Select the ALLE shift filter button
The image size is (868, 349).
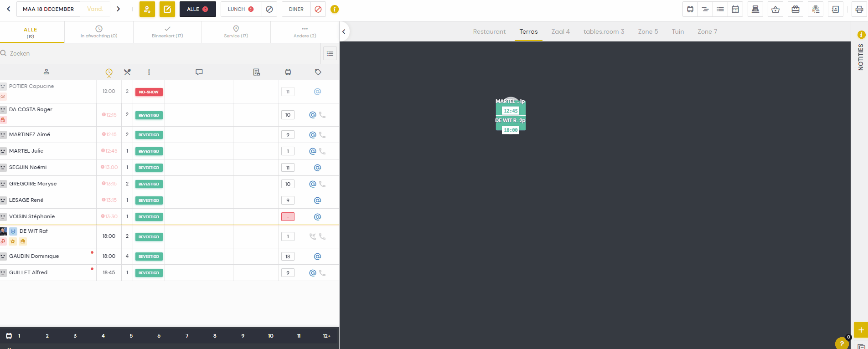point(197,9)
